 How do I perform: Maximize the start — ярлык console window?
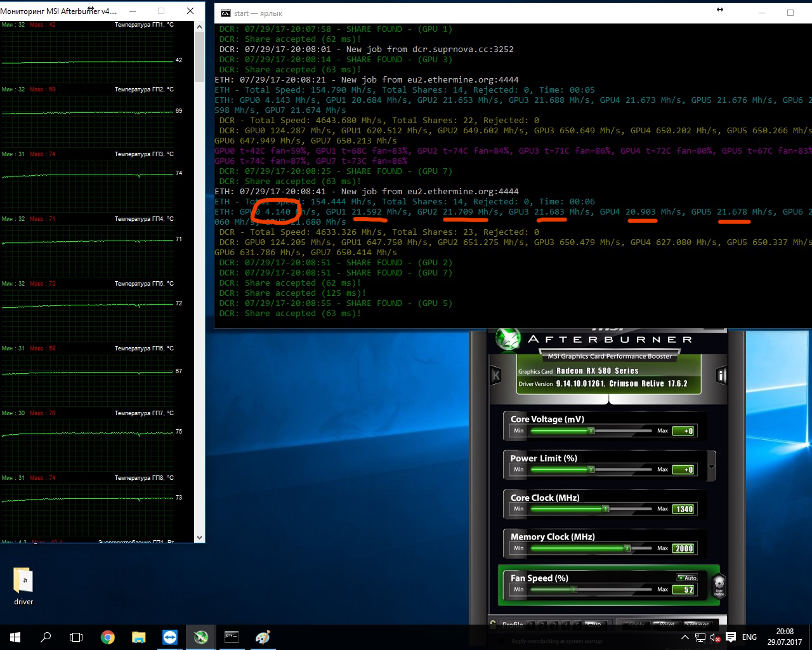click(x=790, y=13)
